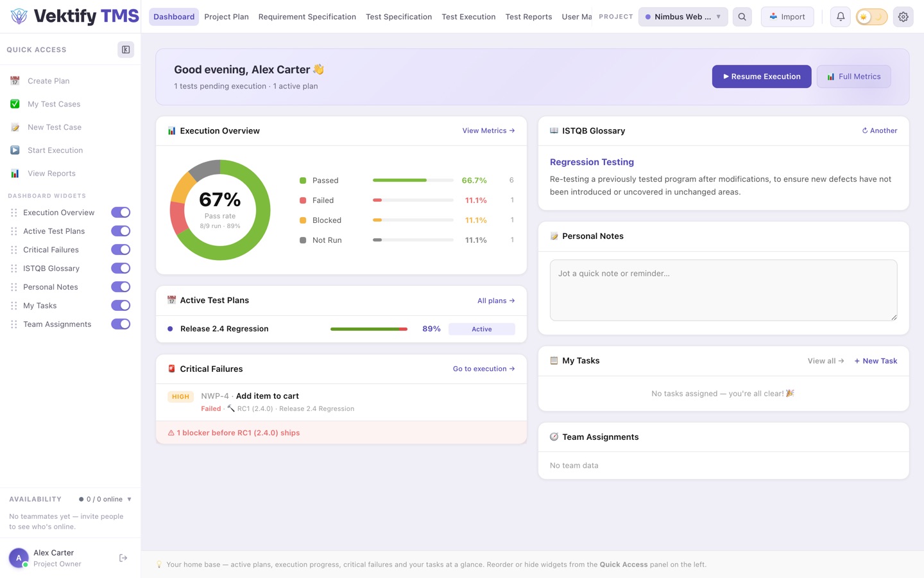Grab the ISTQB Glossary drag handle
The height and width of the screenshot is (578, 924).
[14, 268]
